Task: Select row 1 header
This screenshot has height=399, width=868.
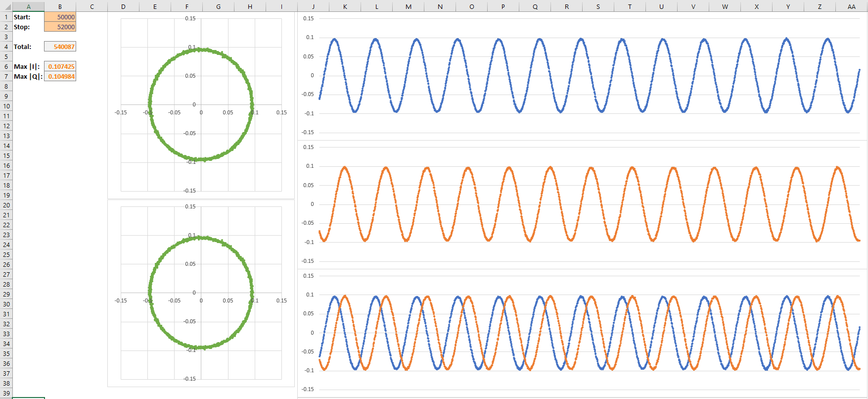Action: coord(6,17)
